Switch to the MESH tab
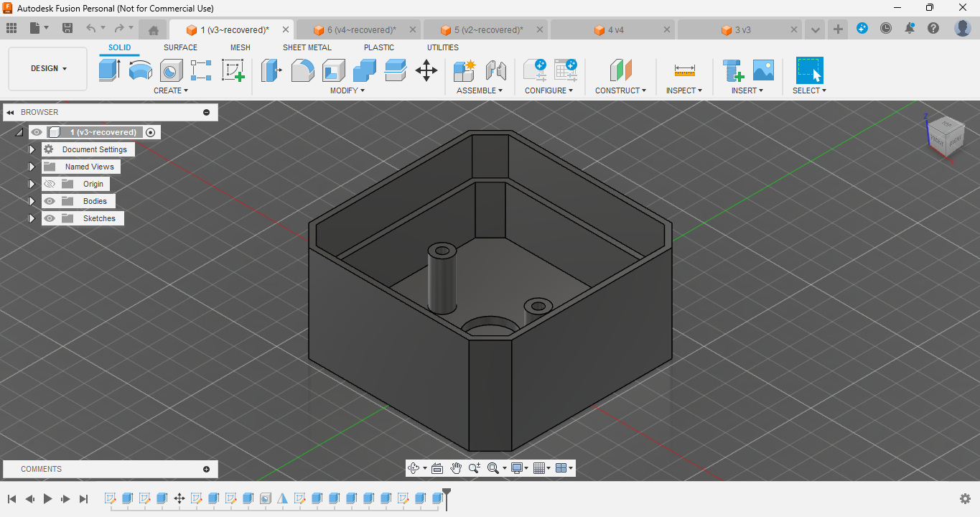 point(241,47)
